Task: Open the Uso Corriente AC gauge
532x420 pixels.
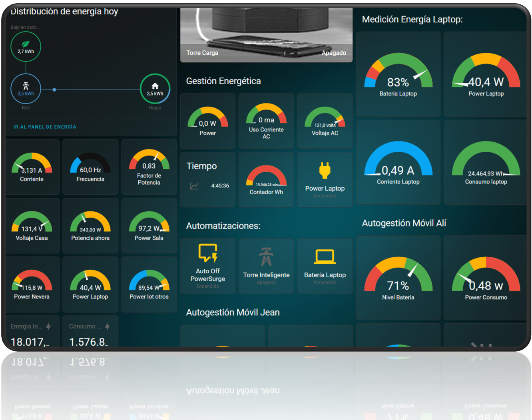Action: click(266, 121)
